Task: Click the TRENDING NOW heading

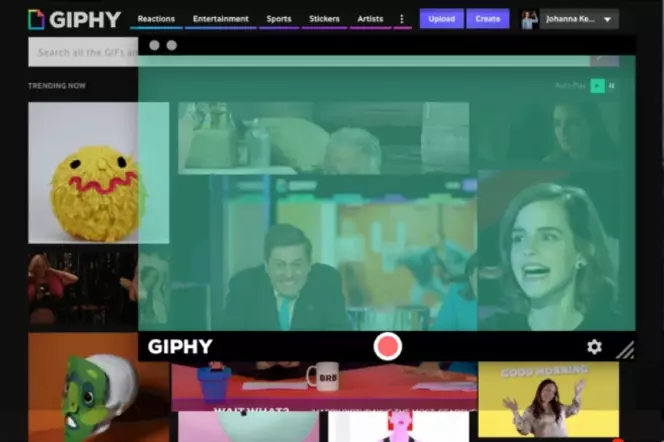Action: (57, 86)
